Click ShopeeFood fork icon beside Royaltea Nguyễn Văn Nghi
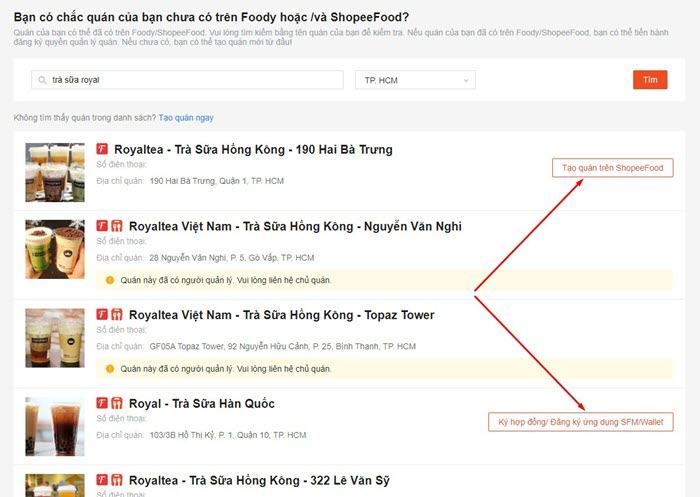700x497 pixels. (116, 226)
